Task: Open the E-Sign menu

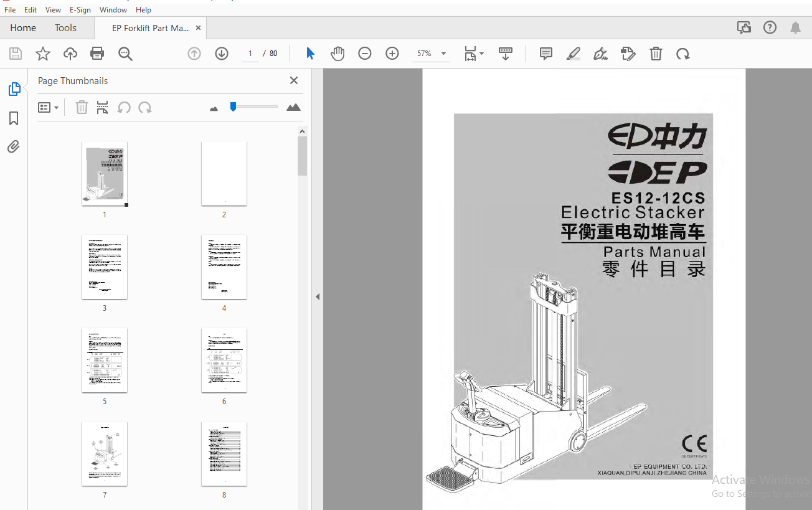Action: coord(80,10)
